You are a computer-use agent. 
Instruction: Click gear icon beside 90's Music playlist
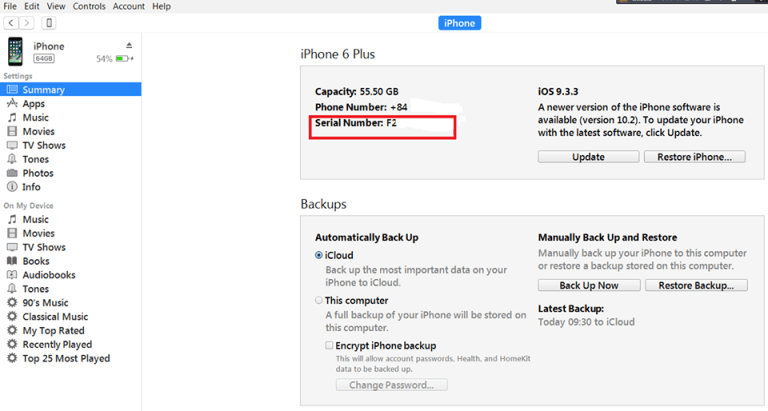[x=12, y=303]
